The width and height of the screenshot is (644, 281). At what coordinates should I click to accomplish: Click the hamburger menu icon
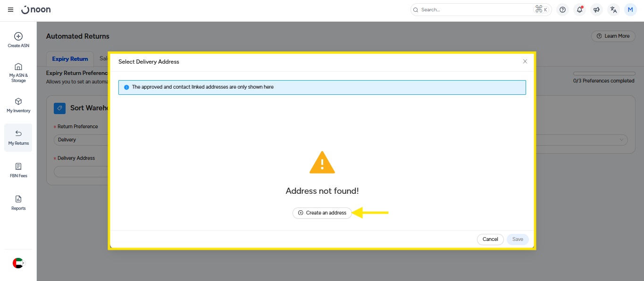pos(10,10)
